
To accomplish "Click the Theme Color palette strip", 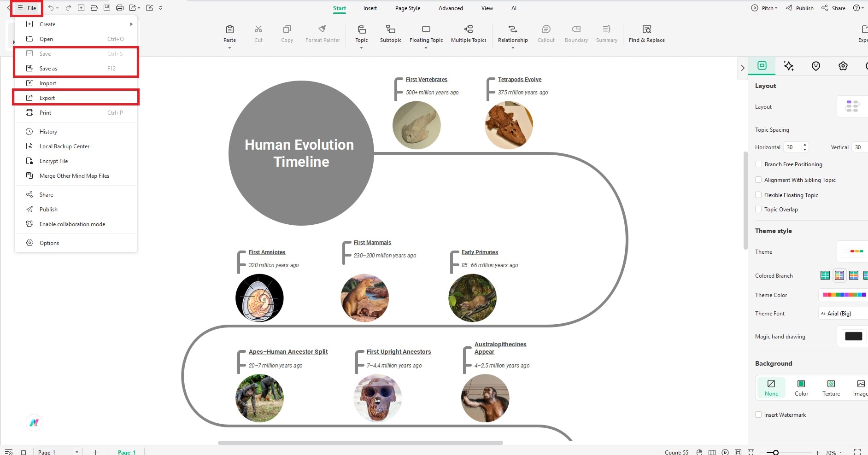I will click(x=844, y=295).
